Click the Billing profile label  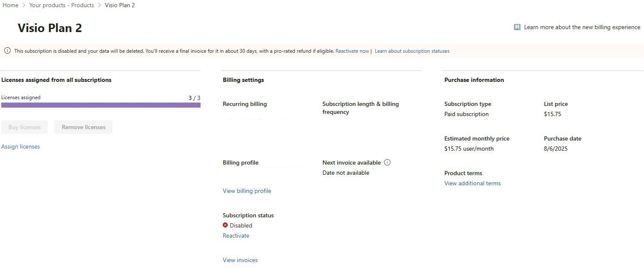[241, 163]
